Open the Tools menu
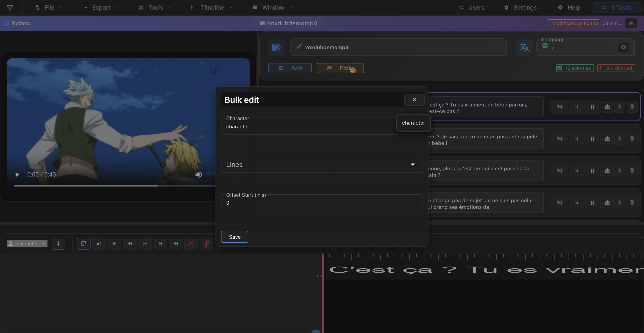Viewport: 644px width, 333px height. pyautogui.click(x=155, y=7)
